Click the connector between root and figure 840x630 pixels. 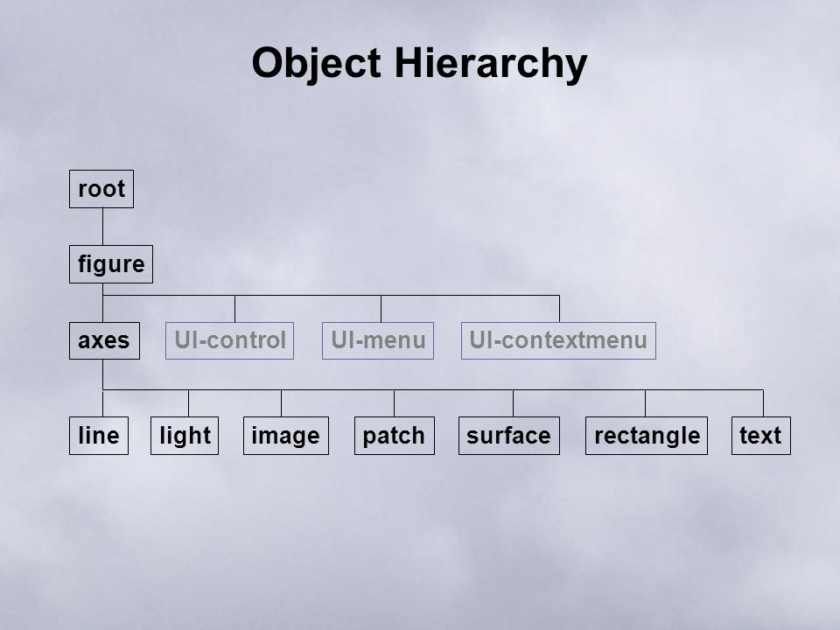[102, 227]
